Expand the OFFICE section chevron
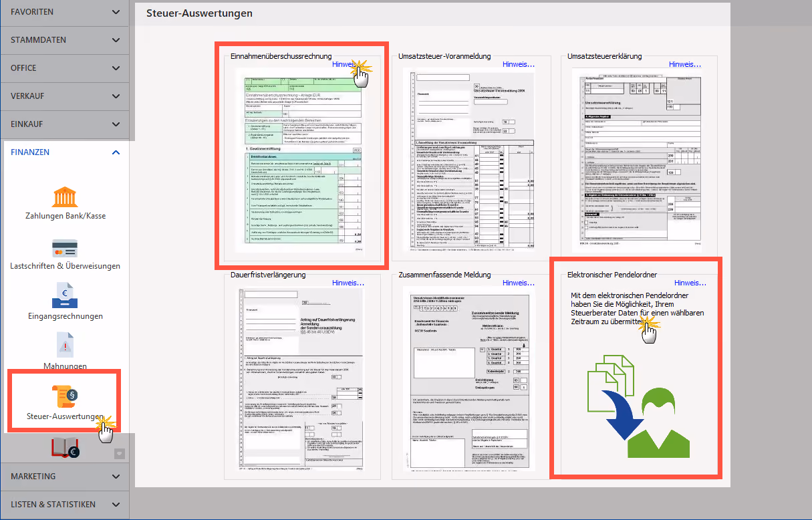Image resolution: width=812 pixels, height=520 pixels. (116, 68)
